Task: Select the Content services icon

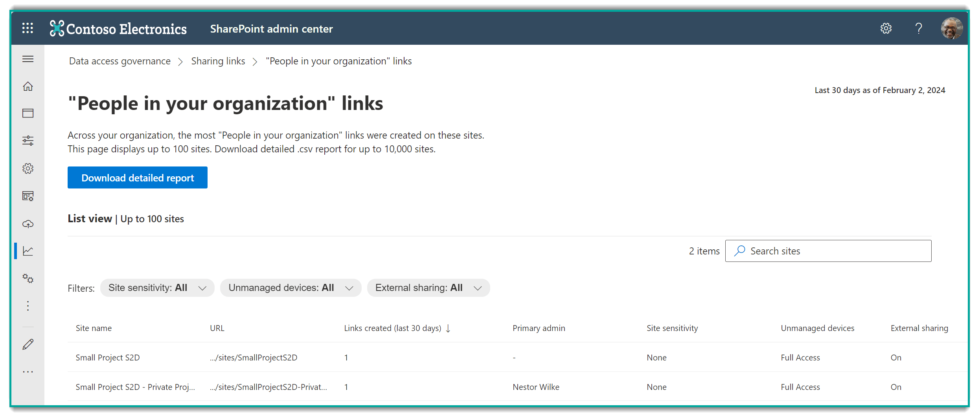Action: click(28, 196)
